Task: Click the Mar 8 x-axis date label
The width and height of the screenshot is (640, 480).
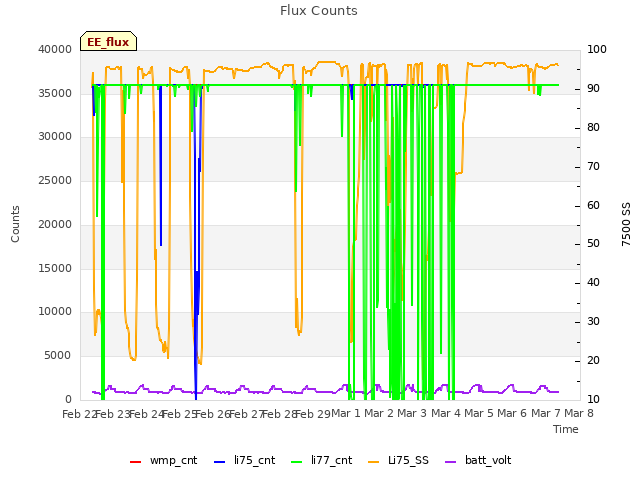Action: [579, 414]
